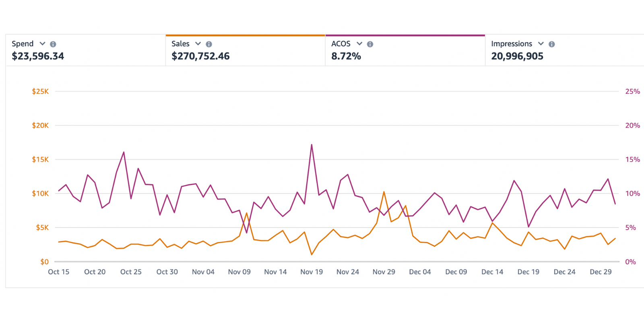644x322 pixels.
Task: Click the Nov 19 date label
Action: point(312,272)
